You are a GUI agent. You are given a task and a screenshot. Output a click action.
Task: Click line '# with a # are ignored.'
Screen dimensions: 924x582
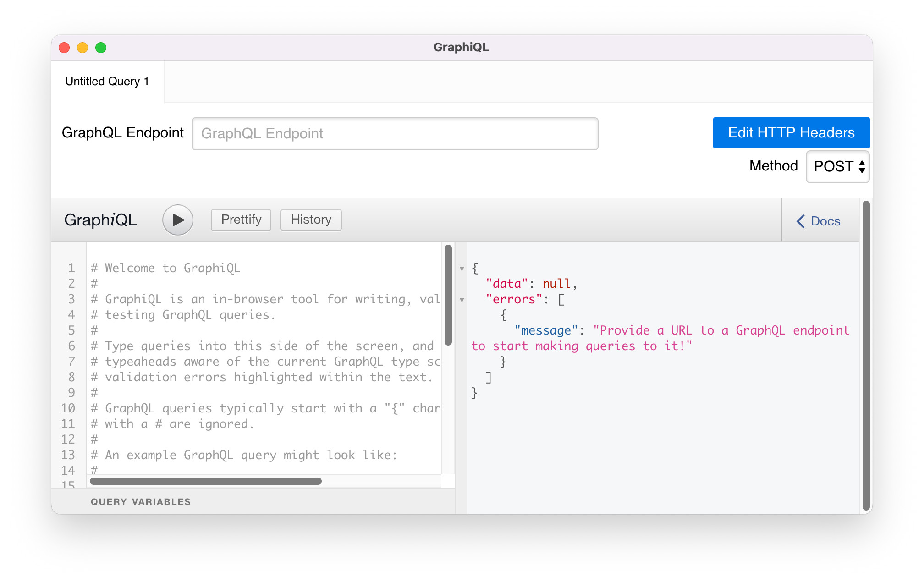(172, 424)
